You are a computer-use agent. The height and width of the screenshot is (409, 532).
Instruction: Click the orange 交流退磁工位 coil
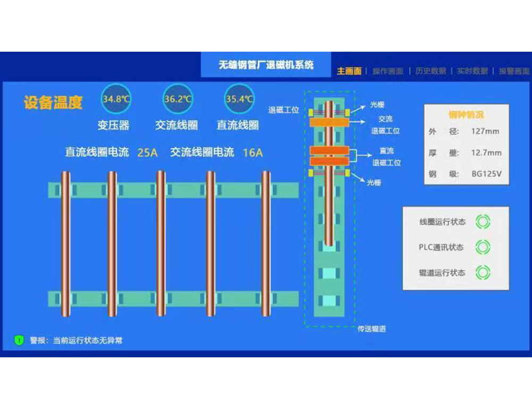(x=329, y=122)
